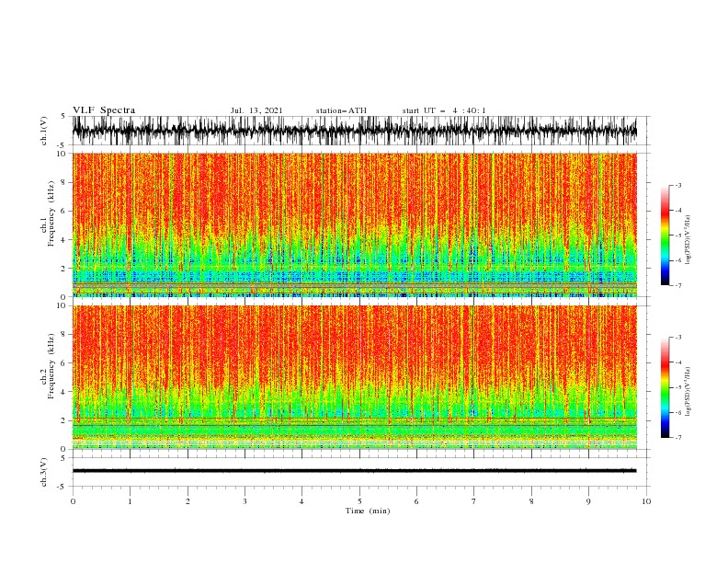728x563 pixels.
Task: Click the "5" tick on the time axis
Action: point(359,501)
